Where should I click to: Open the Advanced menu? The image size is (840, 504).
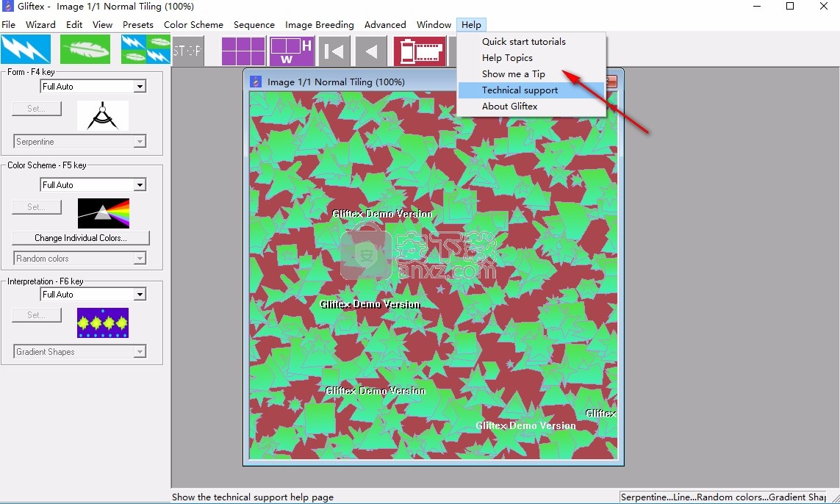pos(385,25)
